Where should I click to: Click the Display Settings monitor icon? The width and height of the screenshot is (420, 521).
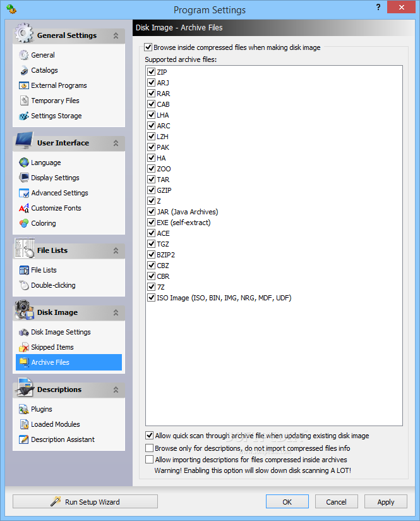coord(24,178)
